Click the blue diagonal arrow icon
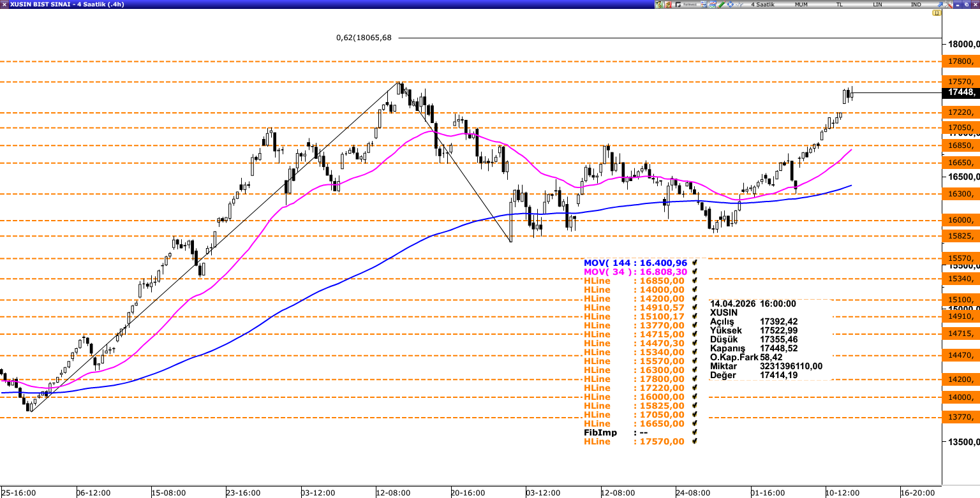The image size is (980, 498). point(940,4)
